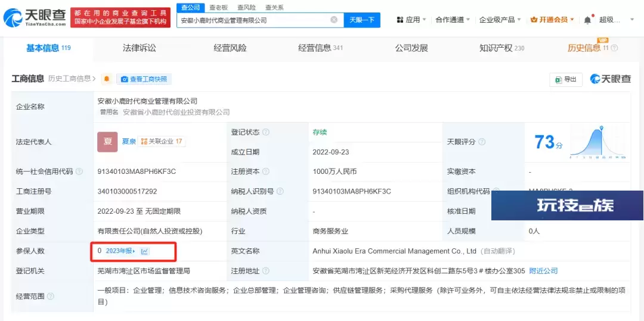This screenshot has height=321, width=644.
Task: Open the 历史工商信息 link
Action: click(x=72, y=79)
